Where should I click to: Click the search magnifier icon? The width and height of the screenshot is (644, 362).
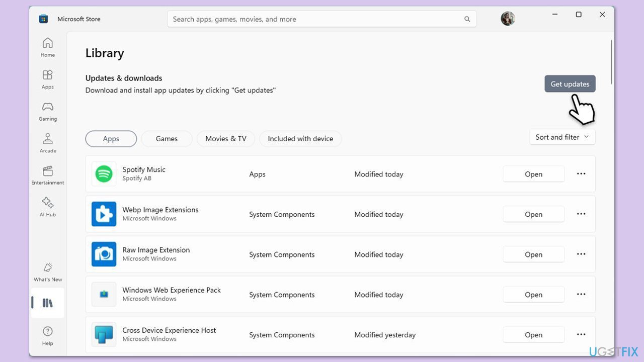point(467,19)
